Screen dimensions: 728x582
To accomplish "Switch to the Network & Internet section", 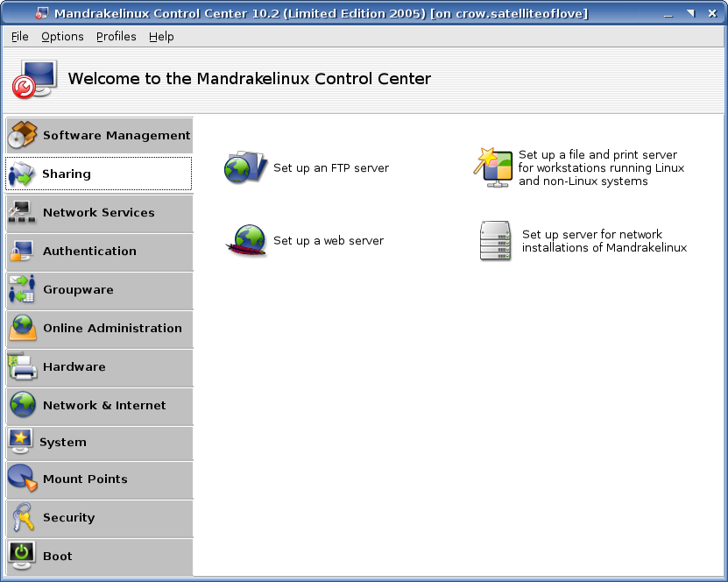I will pyautogui.click(x=104, y=405).
